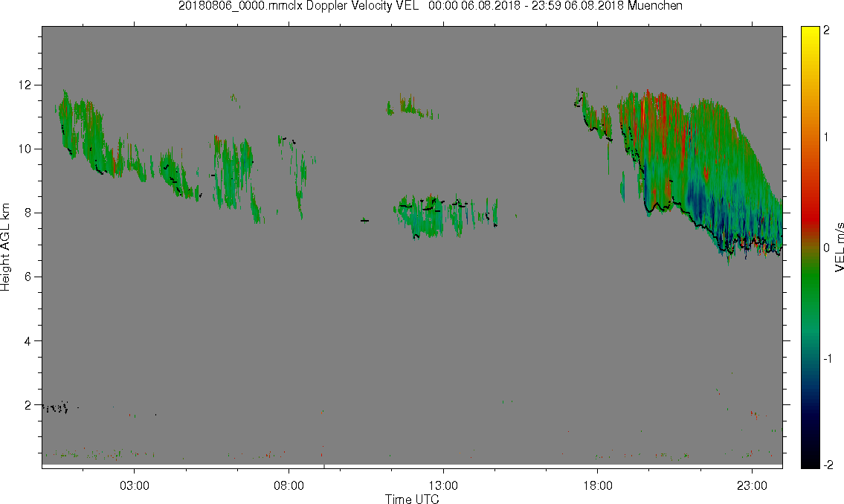Click colorbar tick label -1

tap(828, 359)
